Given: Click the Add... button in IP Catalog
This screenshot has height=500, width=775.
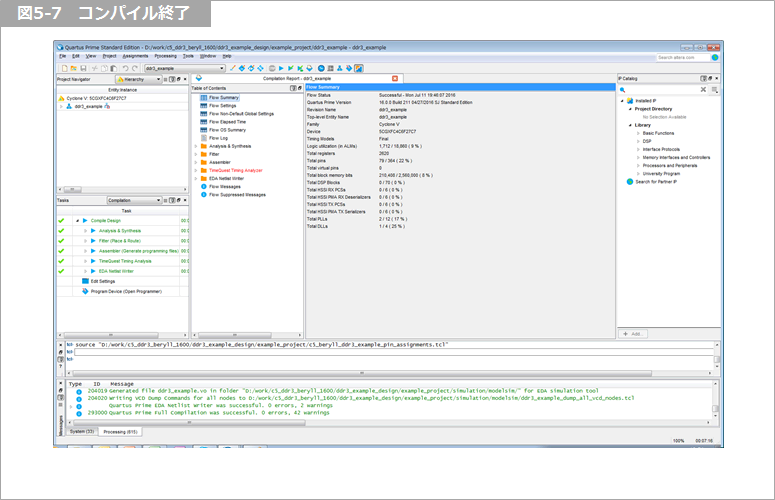Looking at the screenshot, I should click(x=632, y=333).
